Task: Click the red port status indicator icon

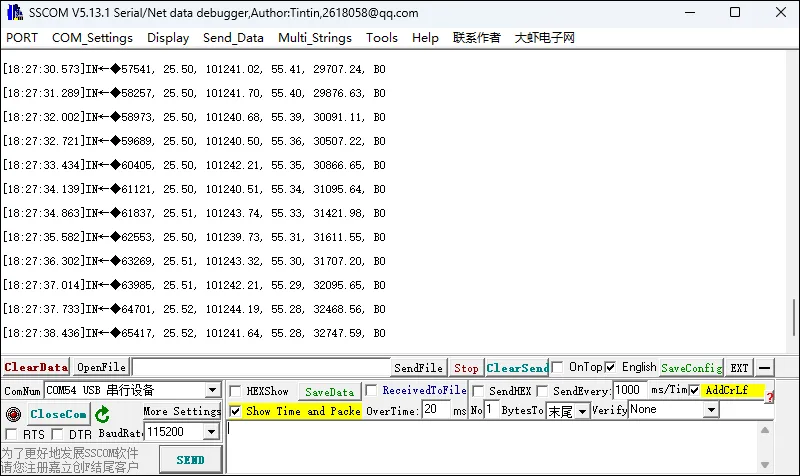Action: pos(13,414)
